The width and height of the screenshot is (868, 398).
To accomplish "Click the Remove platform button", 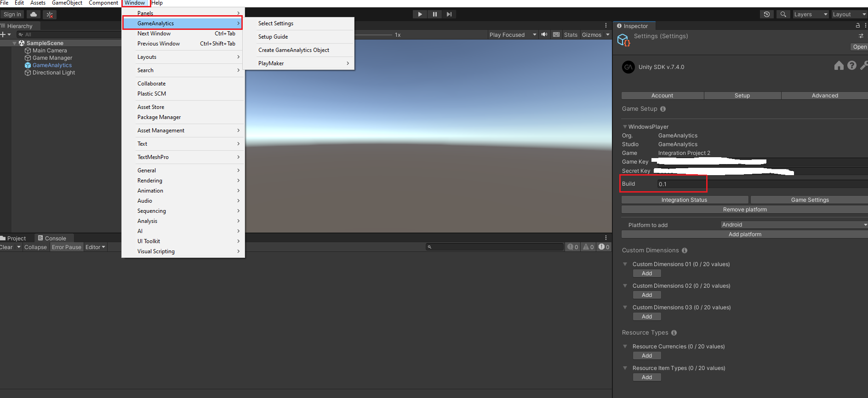I will point(745,210).
